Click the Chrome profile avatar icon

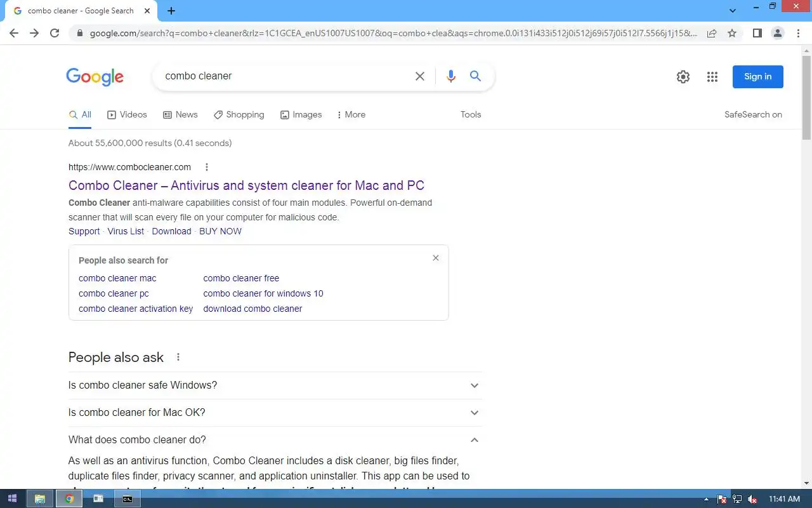[778, 33]
